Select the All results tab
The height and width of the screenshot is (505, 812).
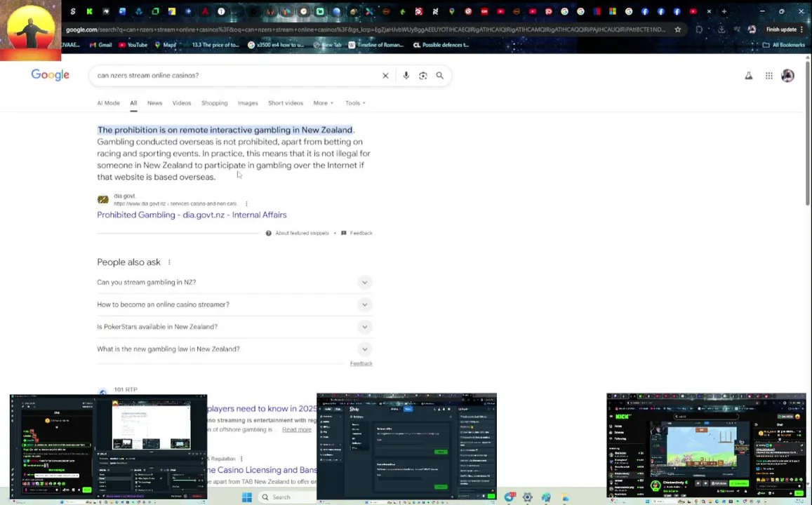[133, 103]
